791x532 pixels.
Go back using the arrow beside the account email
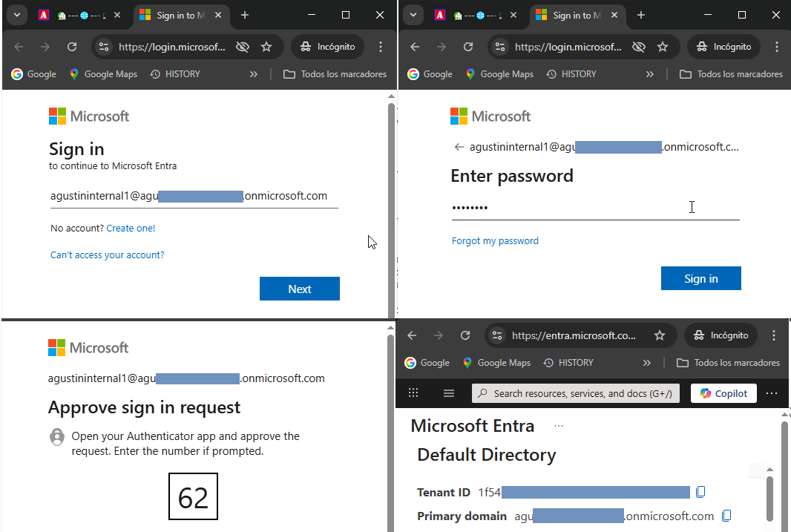click(459, 147)
